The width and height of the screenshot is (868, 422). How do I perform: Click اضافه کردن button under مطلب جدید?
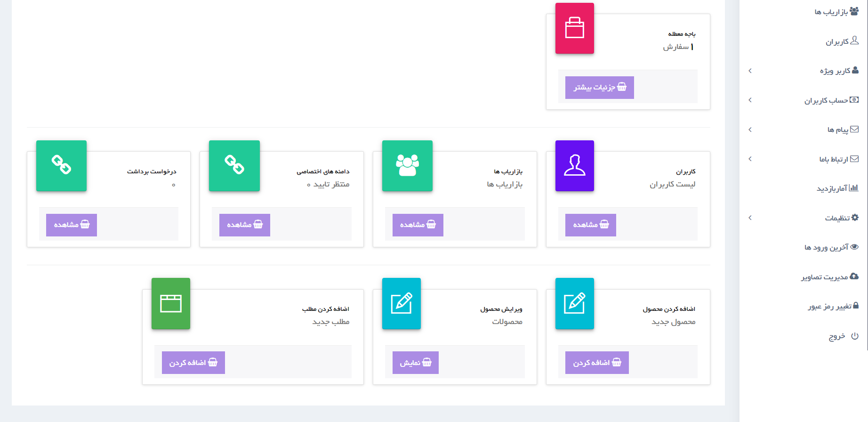coord(193,363)
